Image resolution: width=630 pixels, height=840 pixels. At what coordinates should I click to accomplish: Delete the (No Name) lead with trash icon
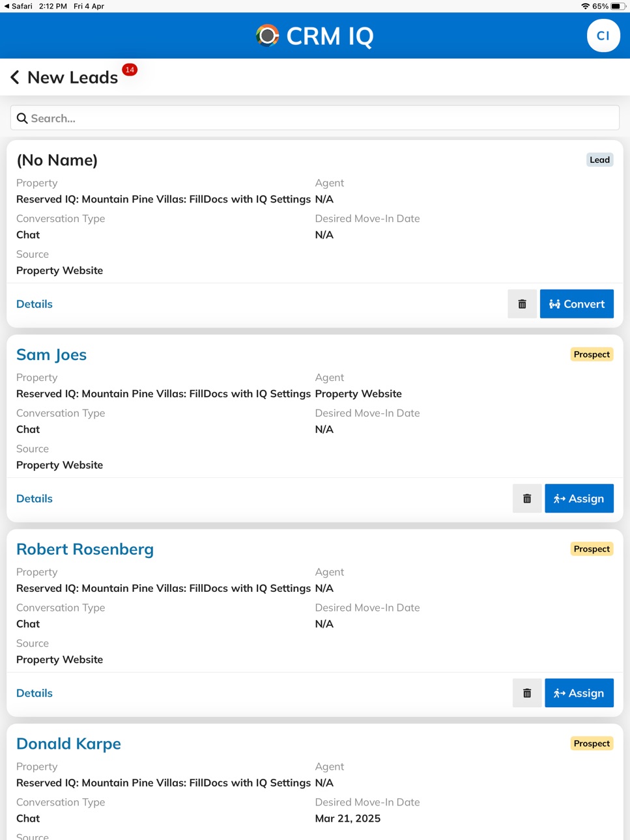click(x=522, y=304)
